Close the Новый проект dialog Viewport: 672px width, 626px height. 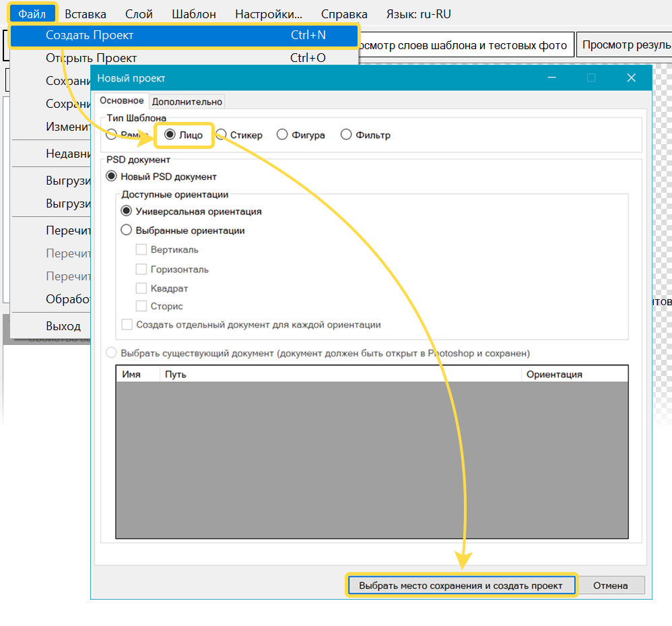[x=631, y=78]
